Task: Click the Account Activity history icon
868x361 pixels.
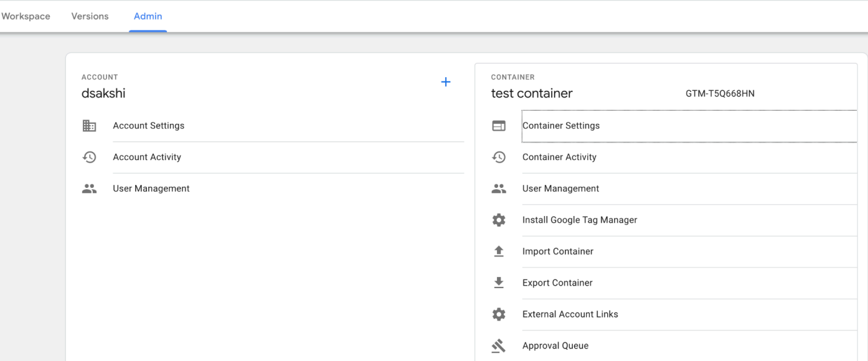Action: [x=90, y=157]
